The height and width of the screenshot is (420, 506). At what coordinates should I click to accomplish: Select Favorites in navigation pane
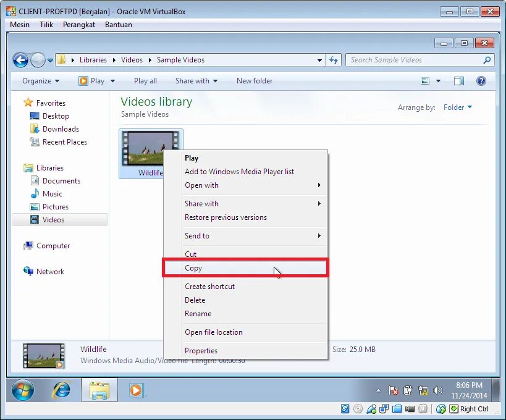(44, 103)
